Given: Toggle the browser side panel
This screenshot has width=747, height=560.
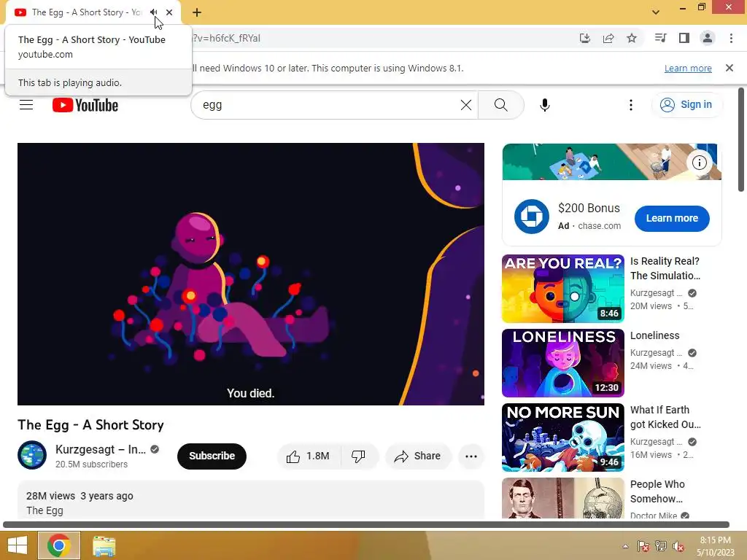Looking at the screenshot, I should pos(684,38).
